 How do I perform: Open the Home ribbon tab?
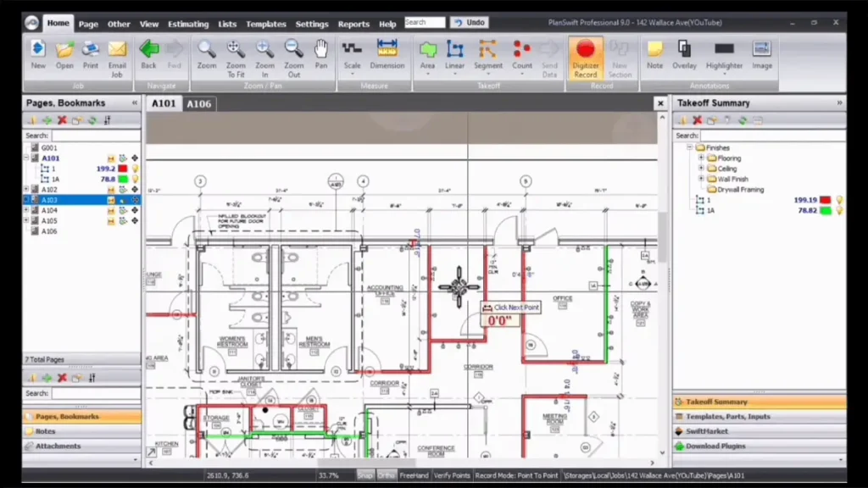[58, 23]
